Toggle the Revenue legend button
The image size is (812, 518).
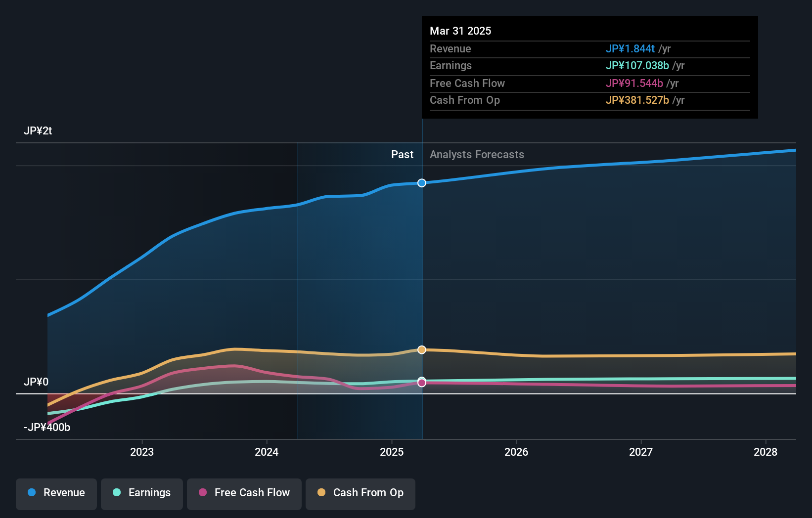(x=56, y=494)
